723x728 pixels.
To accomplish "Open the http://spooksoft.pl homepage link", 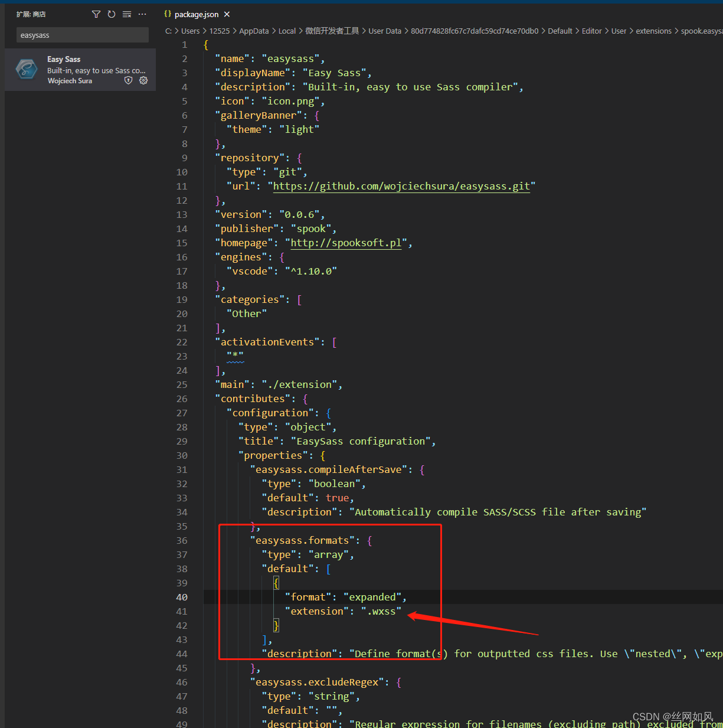I will click(346, 243).
